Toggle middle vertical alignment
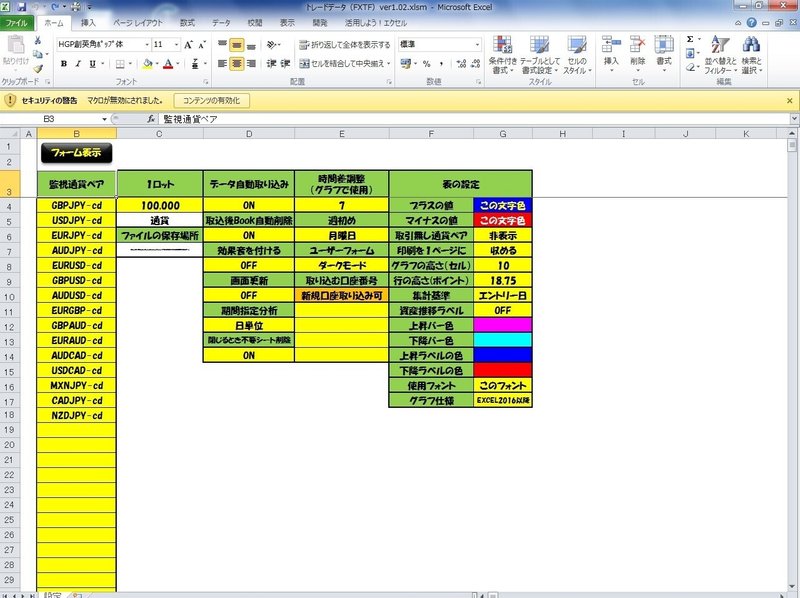The width and height of the screenshot is (800, 598). pos(237,45)
